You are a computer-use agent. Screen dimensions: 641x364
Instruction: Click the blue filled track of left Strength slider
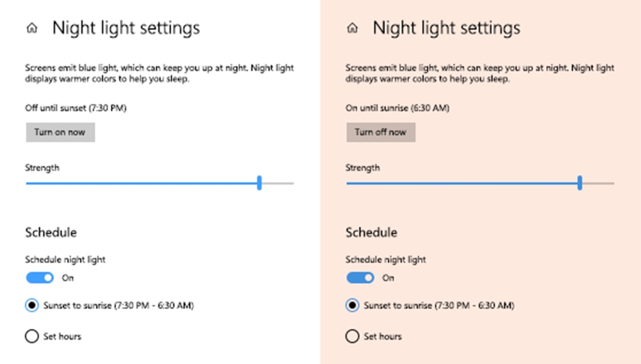click(142, 183)
